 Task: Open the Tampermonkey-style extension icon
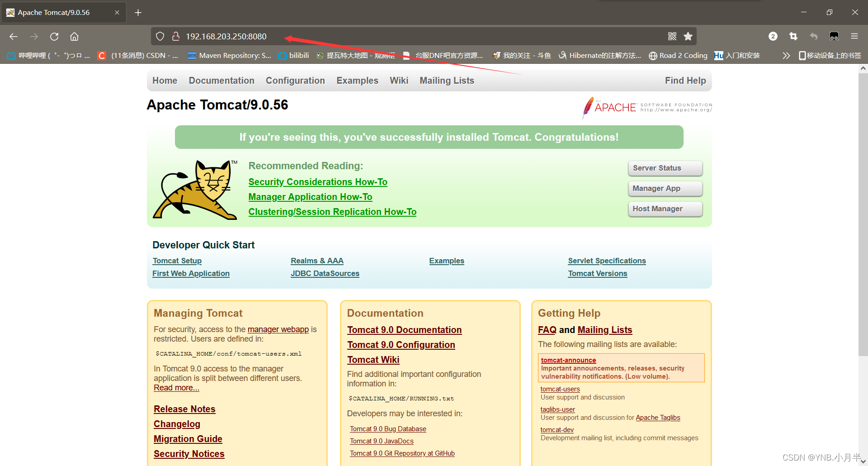834,36
